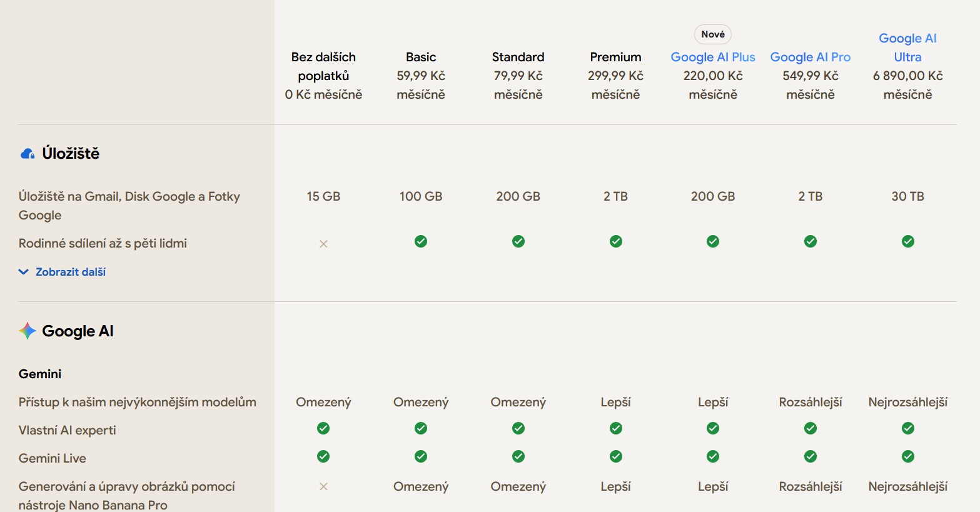Click the cloud storage icon beside Úložiště

[x=28, y=154]
